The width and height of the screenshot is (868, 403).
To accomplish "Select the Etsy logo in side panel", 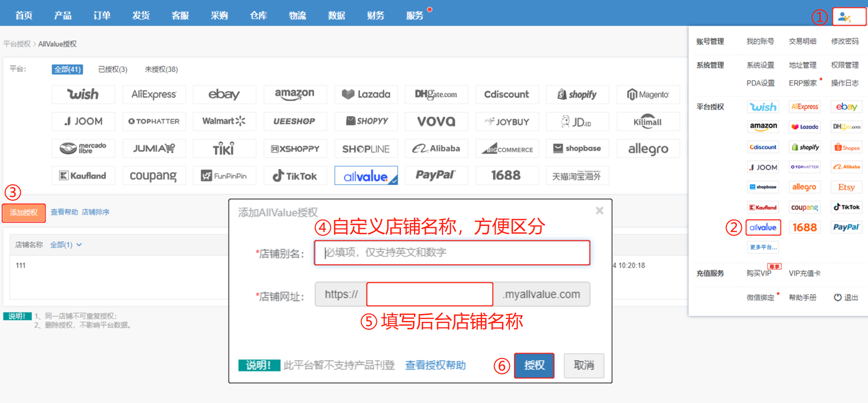I will (846, 187).
